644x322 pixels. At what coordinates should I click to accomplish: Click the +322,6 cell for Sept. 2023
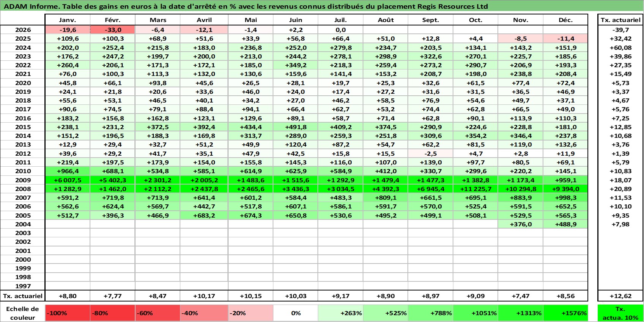[x=431, y=56]
